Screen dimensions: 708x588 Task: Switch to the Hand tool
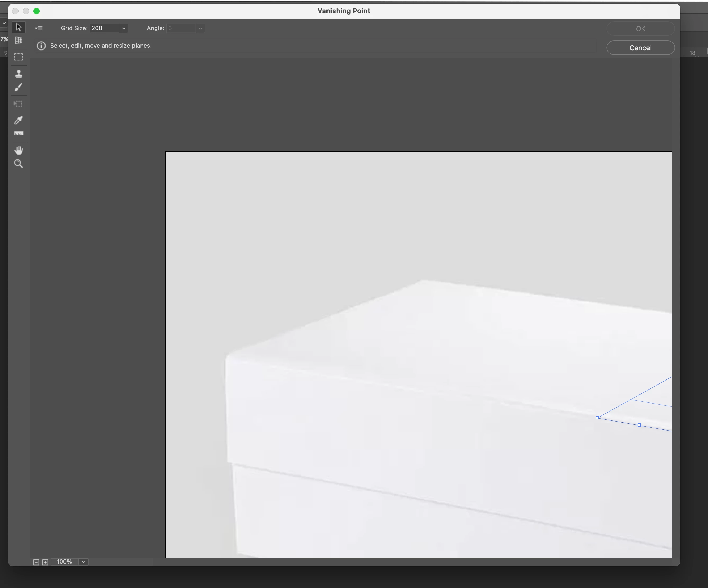pos(19,150)
